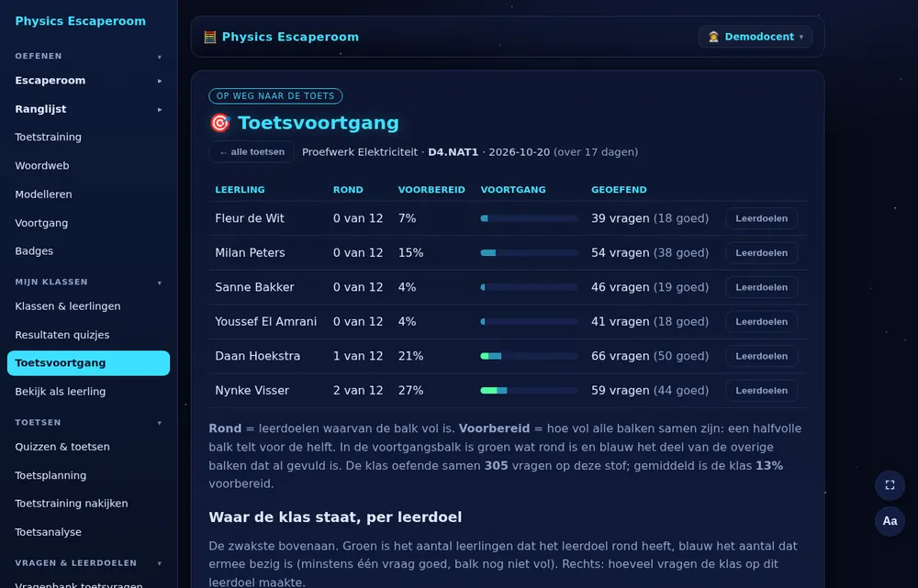Click the 15% prepared value
The image size is (918, 588).
pos(411,253)
